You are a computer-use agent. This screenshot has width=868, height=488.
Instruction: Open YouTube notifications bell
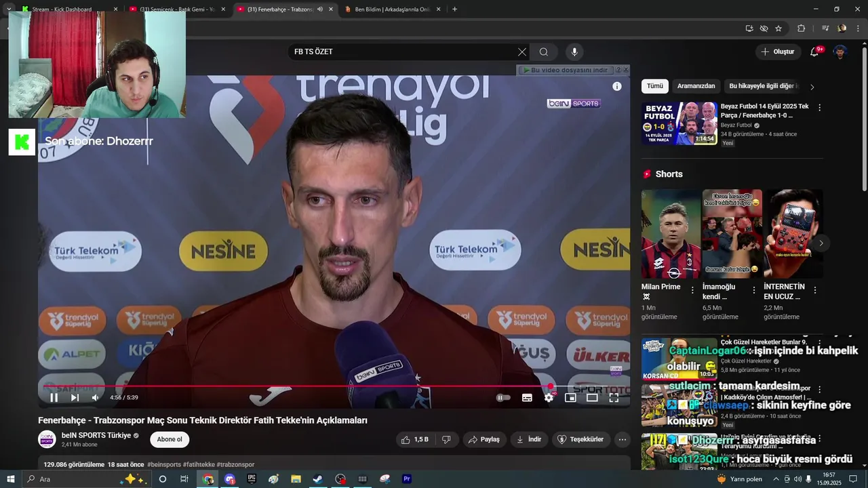(815, 52)
